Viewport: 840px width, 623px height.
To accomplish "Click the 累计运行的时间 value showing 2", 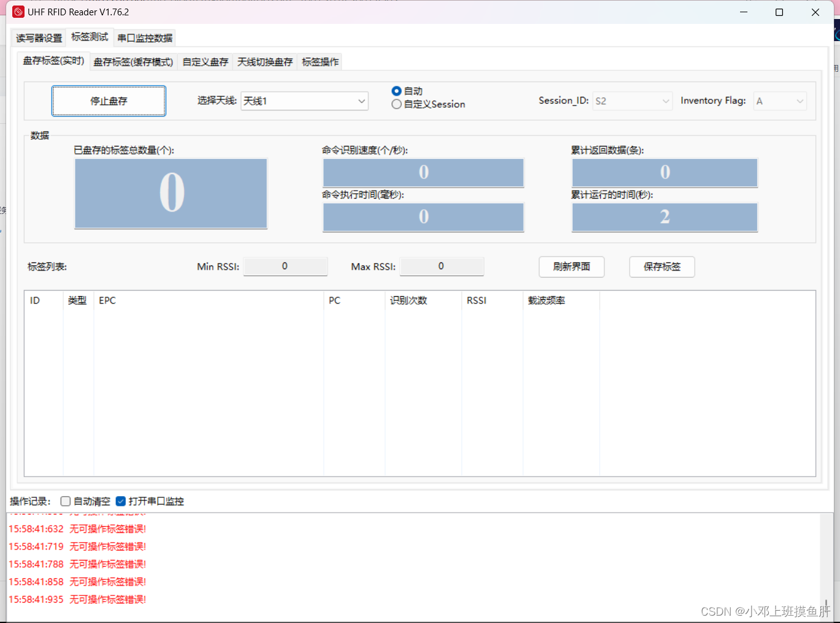I will (x=665, y=217).
